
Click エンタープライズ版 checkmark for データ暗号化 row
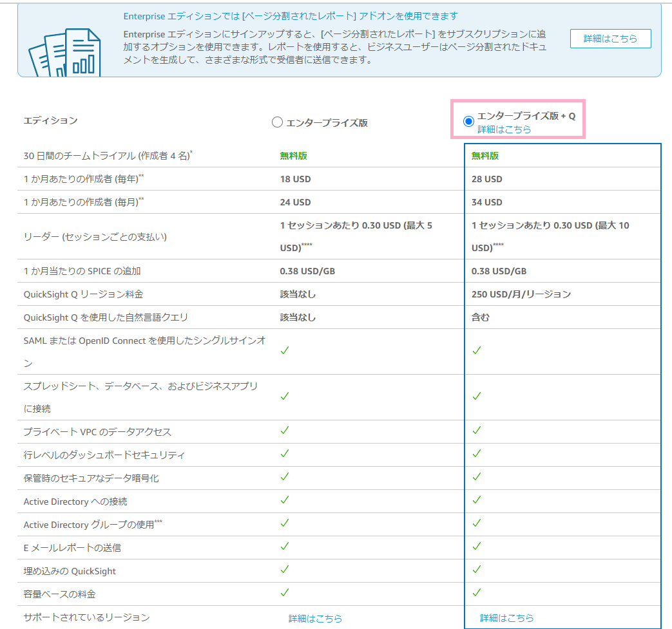(285, 476)
